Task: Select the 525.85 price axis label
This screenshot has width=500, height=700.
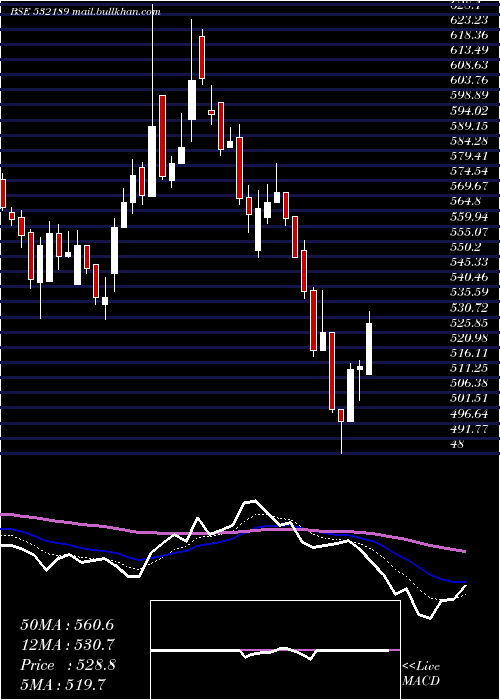Action: (x=469, y=323)
